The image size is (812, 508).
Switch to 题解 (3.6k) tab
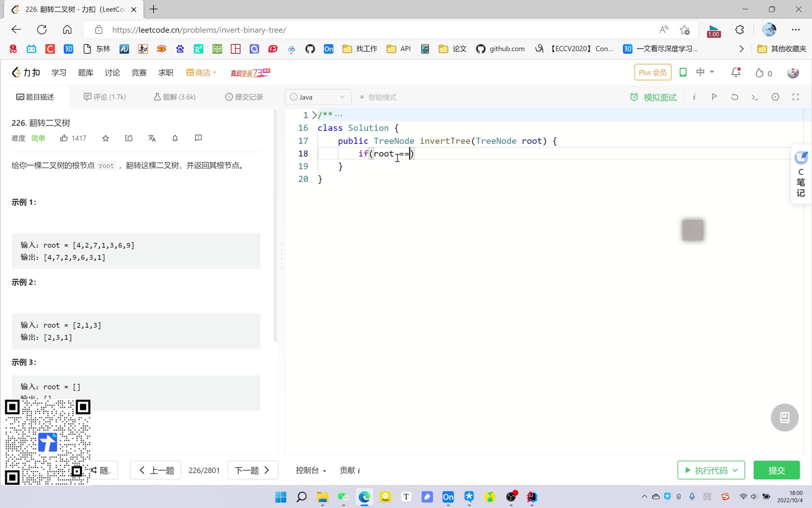[x=175, y=97]
